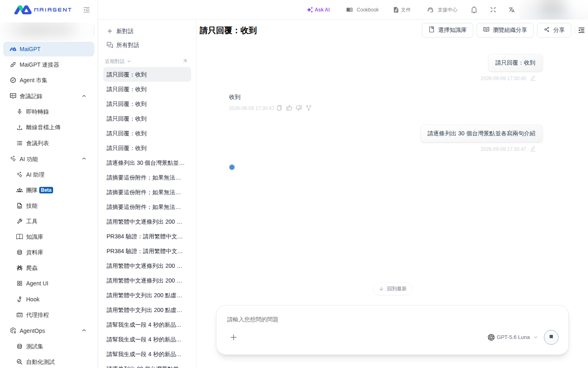Edit the 30 個台灣景點 sent message
The height and width of the screenshot is (368, 588).
click(x=533, y=149)
